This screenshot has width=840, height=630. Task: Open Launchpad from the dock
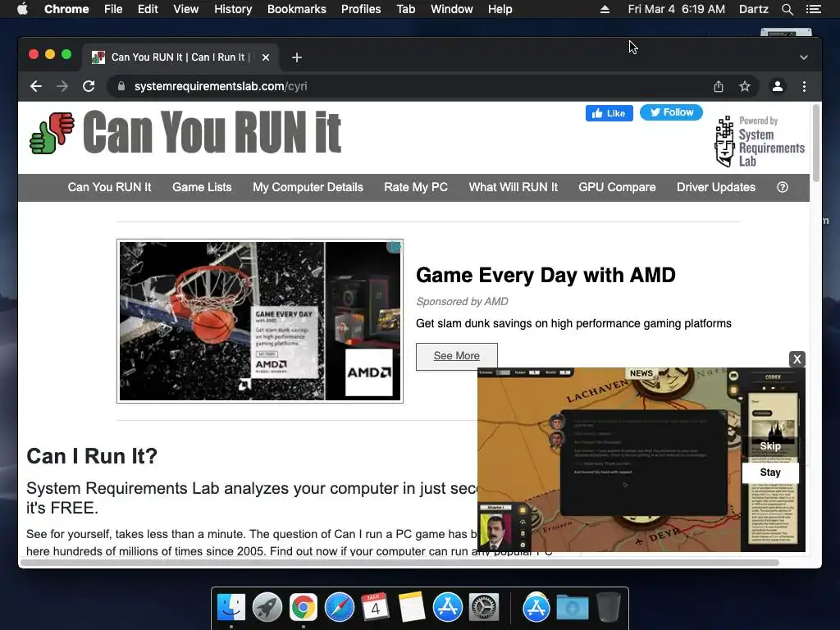[x=267, y=608]
